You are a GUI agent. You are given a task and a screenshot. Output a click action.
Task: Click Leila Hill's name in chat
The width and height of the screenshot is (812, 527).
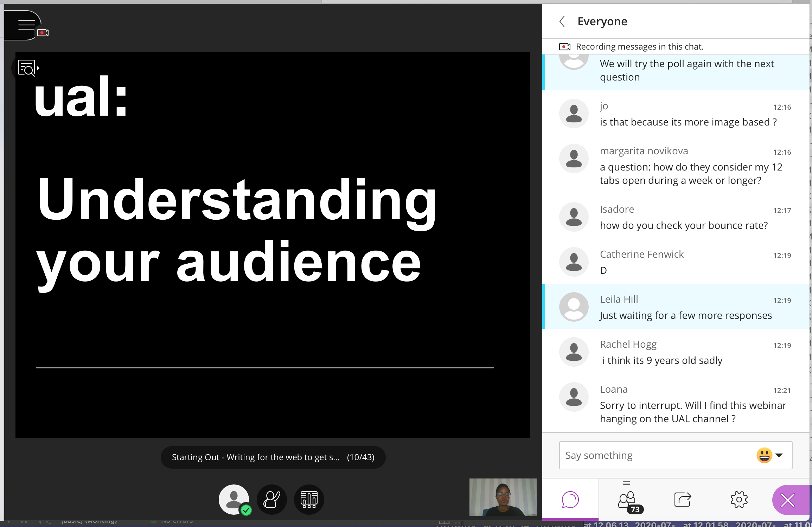pos(619,299)
